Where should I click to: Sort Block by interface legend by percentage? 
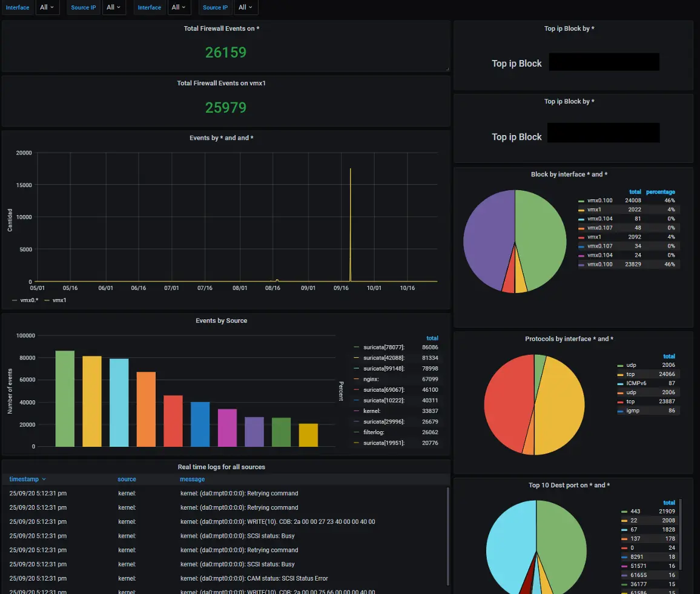click(x=660, y=192)
